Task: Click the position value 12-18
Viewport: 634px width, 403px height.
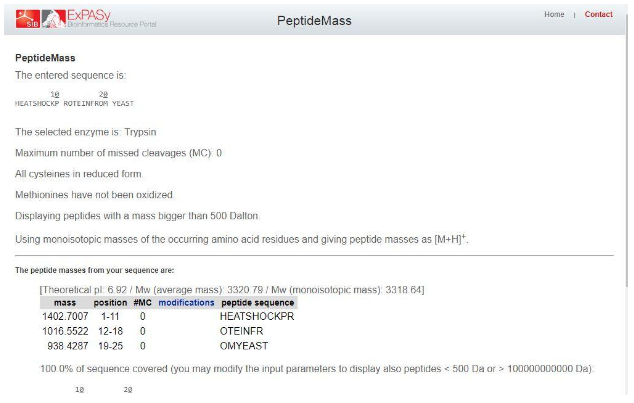Action: [x=110, y=331]
